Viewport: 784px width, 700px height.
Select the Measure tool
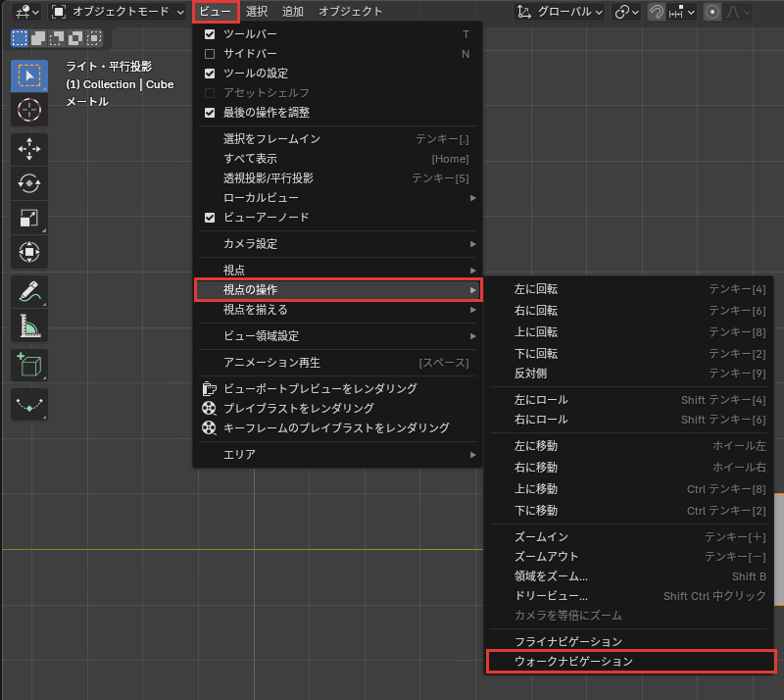tap(29, 325)
